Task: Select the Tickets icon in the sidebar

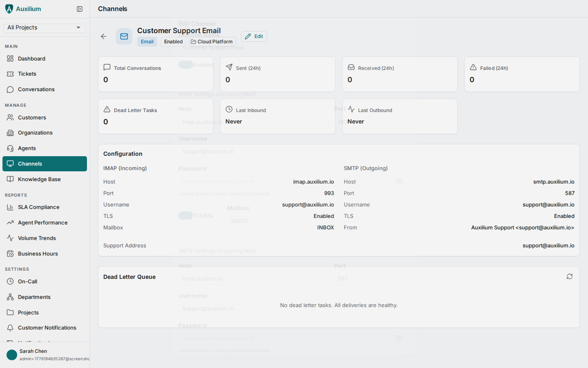Action: (x=10, y=74)
